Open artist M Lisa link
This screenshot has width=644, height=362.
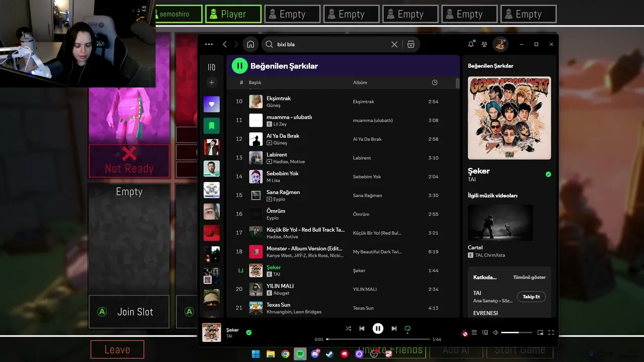[x=273, y=180]
